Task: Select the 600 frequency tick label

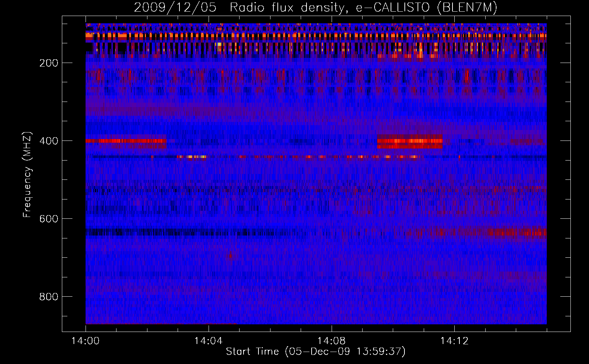Action: [49, 219]
